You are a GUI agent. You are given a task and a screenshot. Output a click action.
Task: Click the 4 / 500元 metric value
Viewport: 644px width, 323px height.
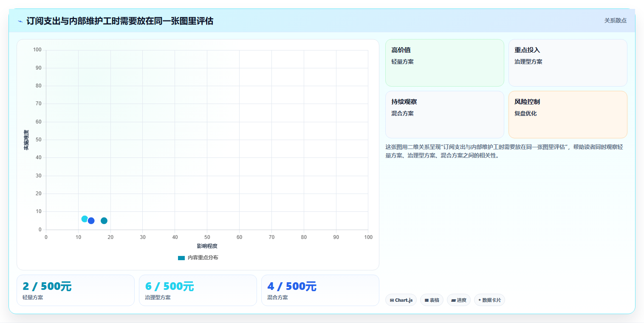tap(292, 286)
